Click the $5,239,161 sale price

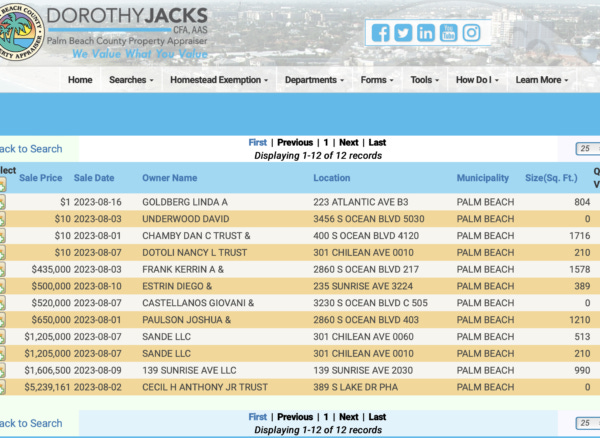(x=47, y=387)
